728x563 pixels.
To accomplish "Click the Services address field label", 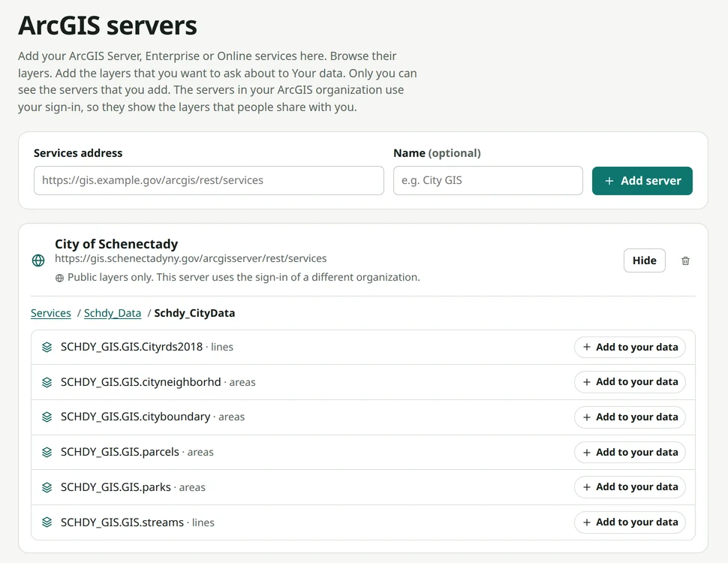I will click(x=78, y=153).
